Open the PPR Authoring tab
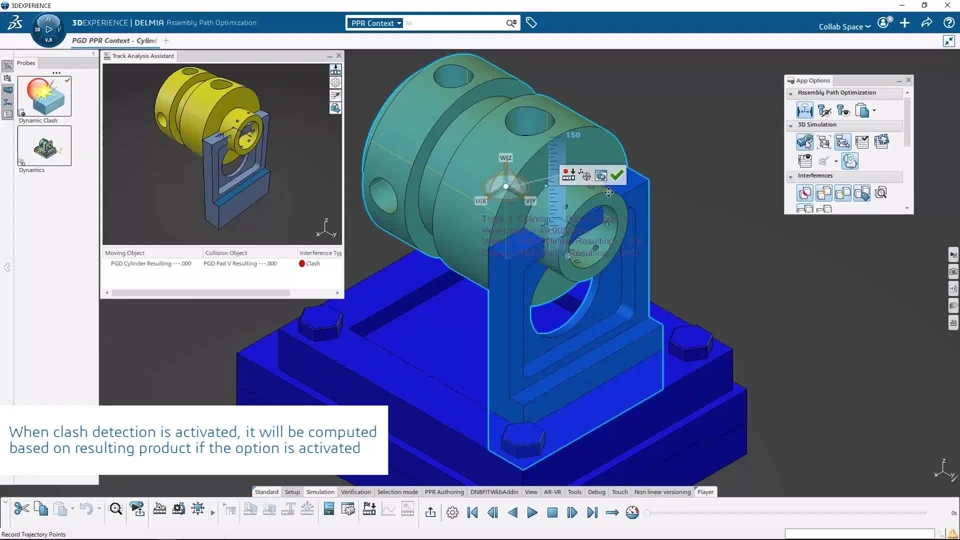 click(x=444, y=492)
